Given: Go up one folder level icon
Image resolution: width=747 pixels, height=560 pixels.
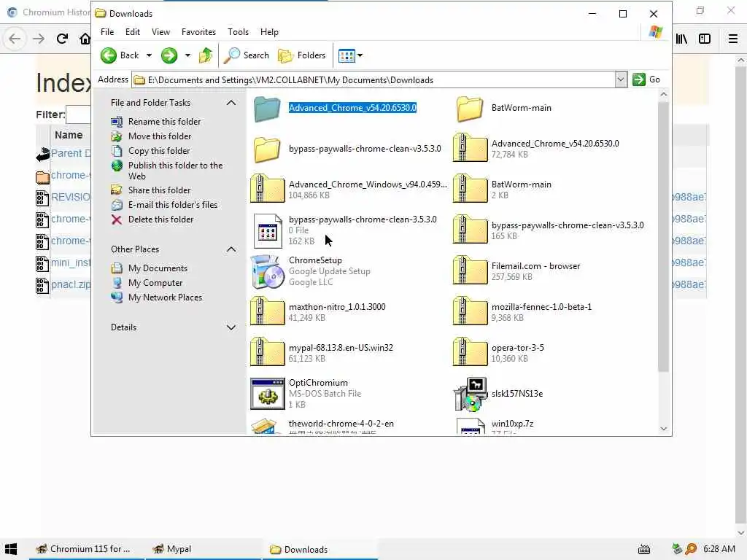Looking at the screenshot, I should click(205, 55).
